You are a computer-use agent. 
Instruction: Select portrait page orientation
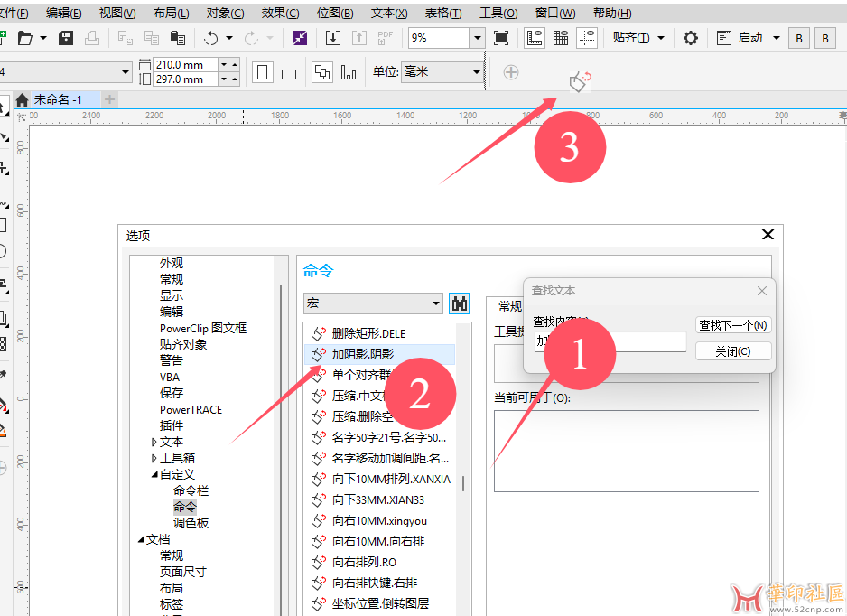pyautogui.click(x=263, y=72)
